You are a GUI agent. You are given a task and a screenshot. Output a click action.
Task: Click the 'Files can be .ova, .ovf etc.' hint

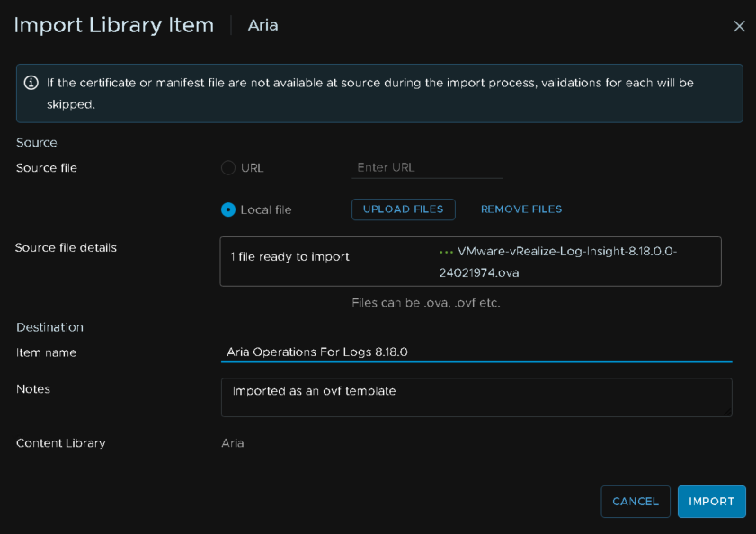click(426, 303)
